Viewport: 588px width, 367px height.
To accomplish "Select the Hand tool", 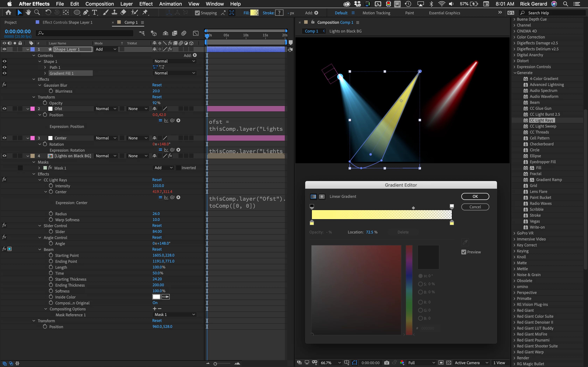I will (x=28, y=13).
